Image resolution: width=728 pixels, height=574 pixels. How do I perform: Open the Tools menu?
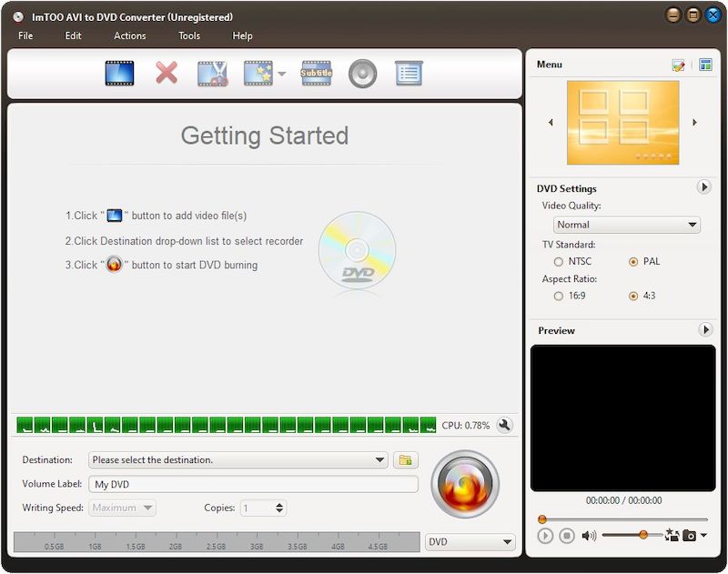[188, 35]
